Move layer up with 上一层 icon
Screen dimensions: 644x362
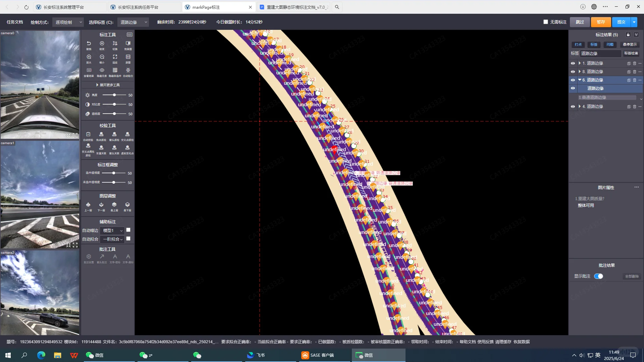coord(88,205)
